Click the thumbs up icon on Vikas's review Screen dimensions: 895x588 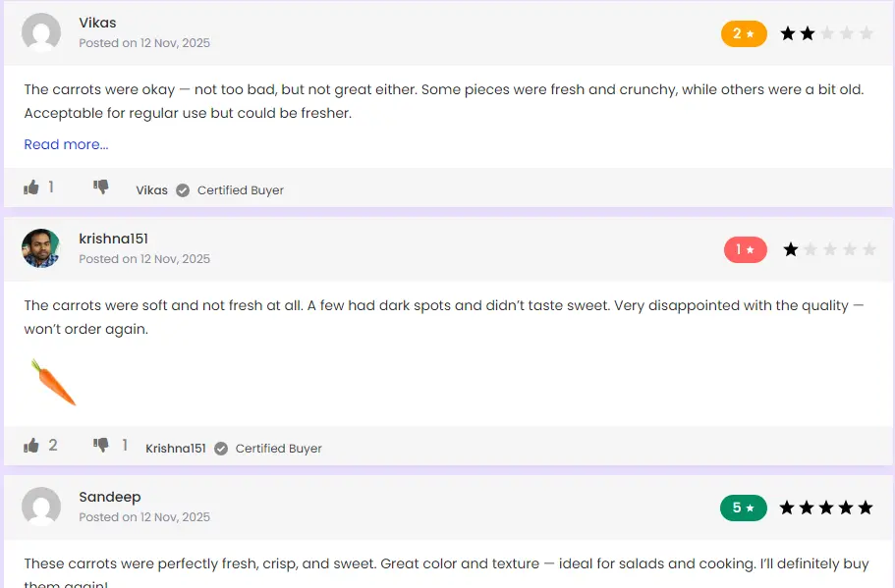pos(30,187)
